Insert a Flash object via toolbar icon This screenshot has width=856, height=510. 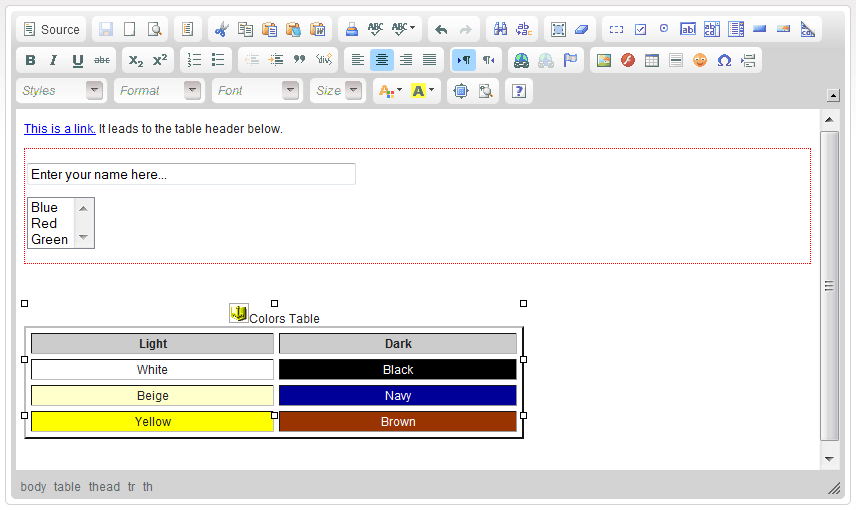(x=628, y=60)
